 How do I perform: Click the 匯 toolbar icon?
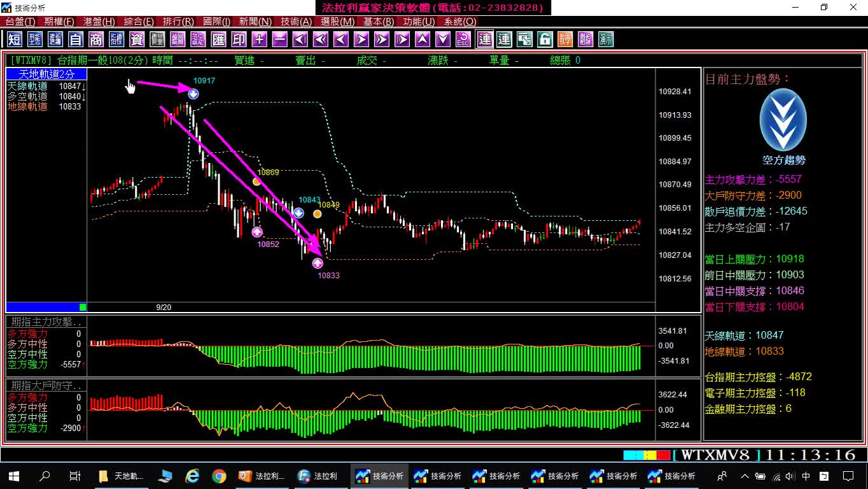218,39
